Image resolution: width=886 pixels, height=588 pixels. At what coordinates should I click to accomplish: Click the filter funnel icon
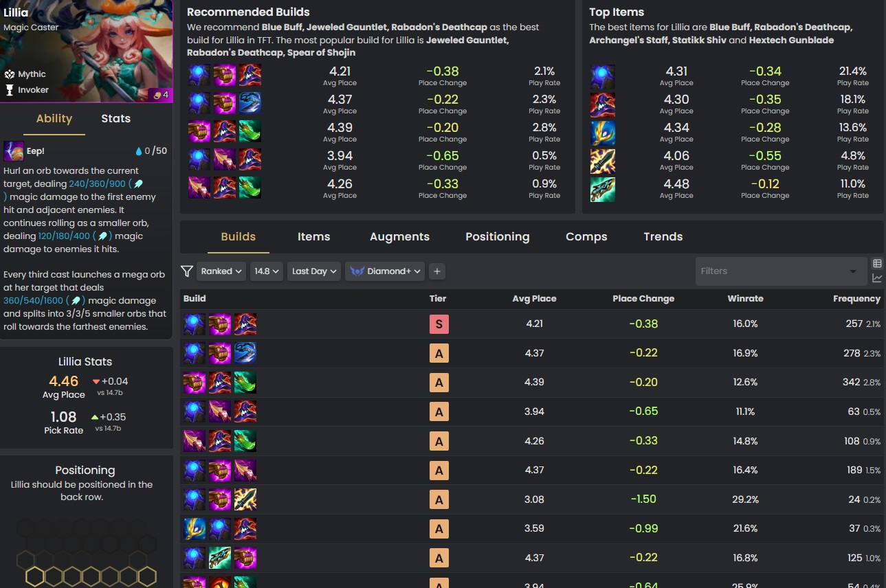tap(186, 271)
